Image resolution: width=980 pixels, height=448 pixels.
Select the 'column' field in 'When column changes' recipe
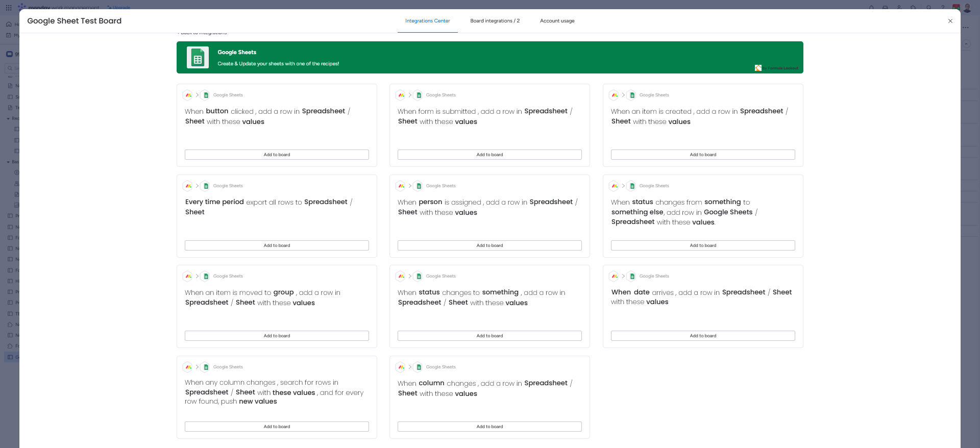[431, 383]
